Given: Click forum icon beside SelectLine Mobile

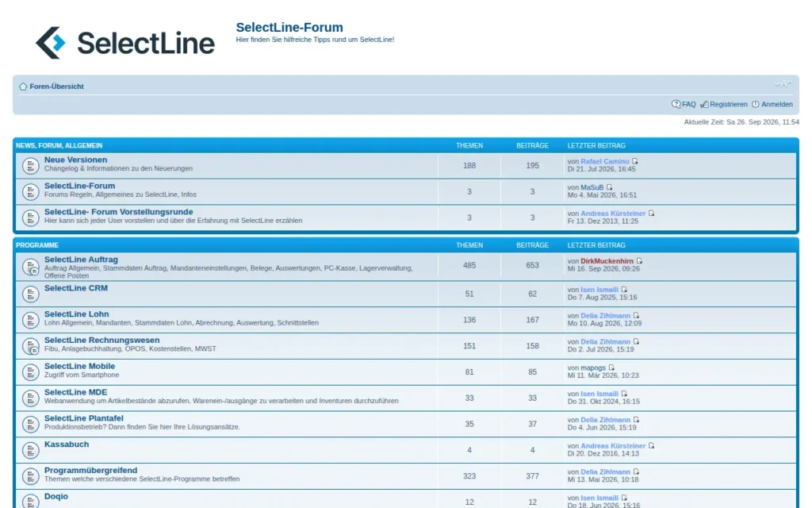Looking at the screenshot, I should coord(31,371).
